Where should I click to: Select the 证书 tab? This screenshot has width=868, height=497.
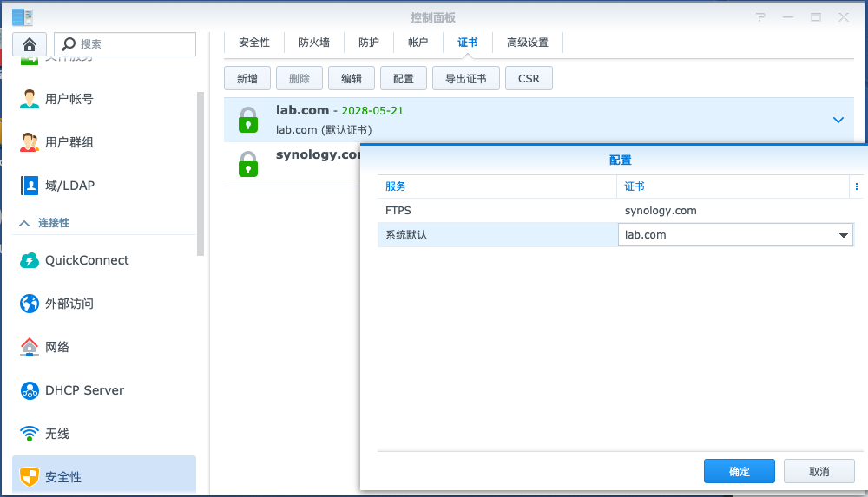(x=468, y=43)
